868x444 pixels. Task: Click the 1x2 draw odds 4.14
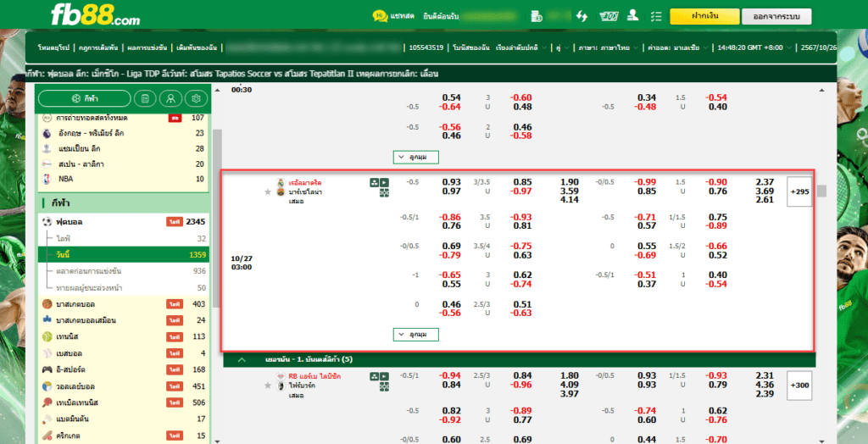569,200
